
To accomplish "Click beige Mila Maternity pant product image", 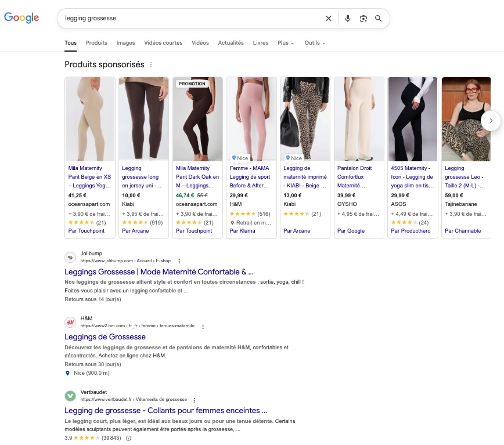I will tap(90, 119).
